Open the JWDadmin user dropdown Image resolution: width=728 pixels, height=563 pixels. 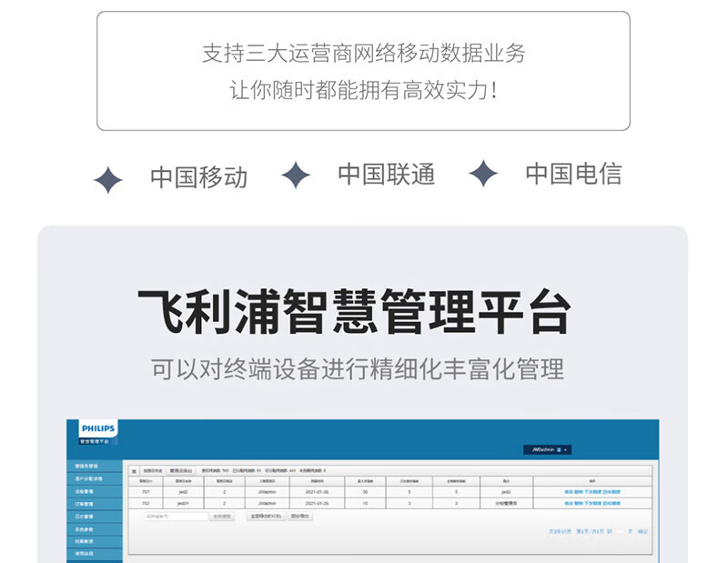click(548, 449)
